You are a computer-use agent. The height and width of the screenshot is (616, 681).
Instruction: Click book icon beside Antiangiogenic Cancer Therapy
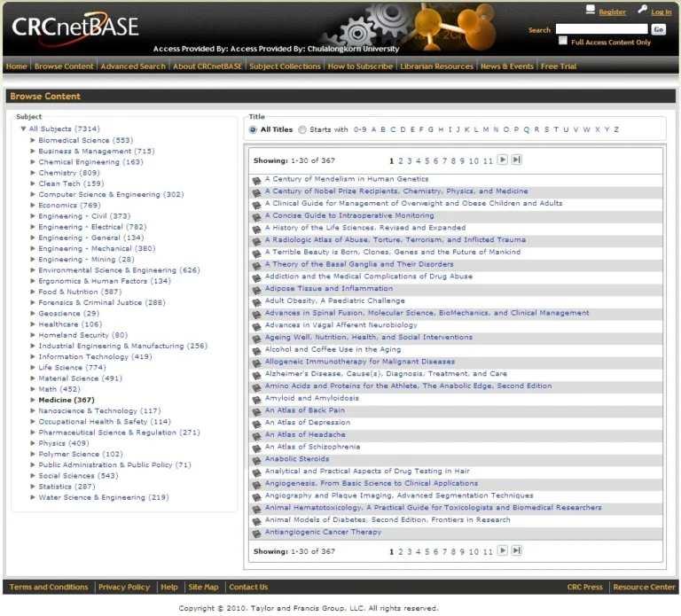[x=256, y=533]
